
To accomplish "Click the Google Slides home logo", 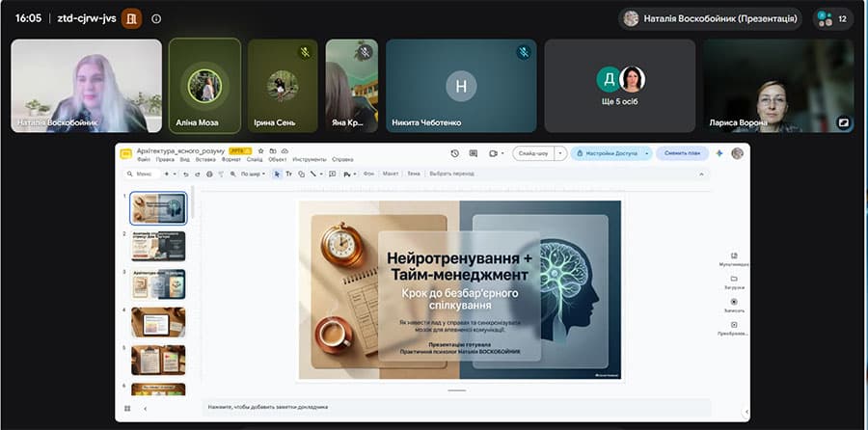I will 125,153.
